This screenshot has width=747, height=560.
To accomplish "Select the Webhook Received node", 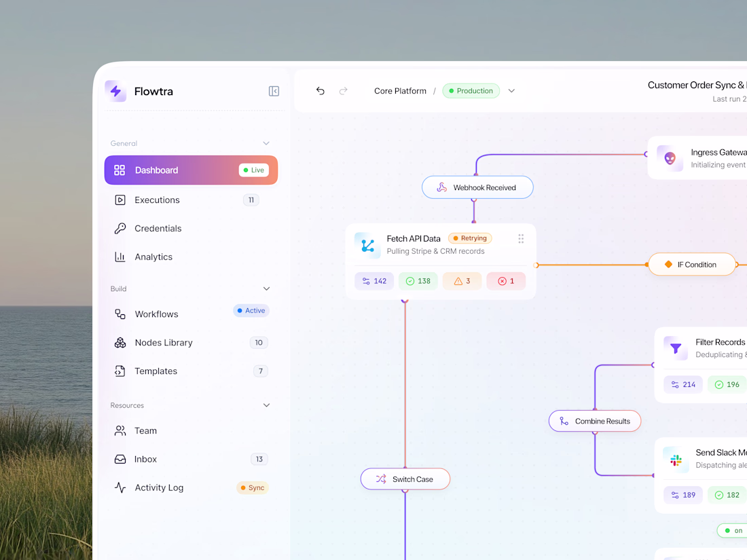I will coord(477,187).
